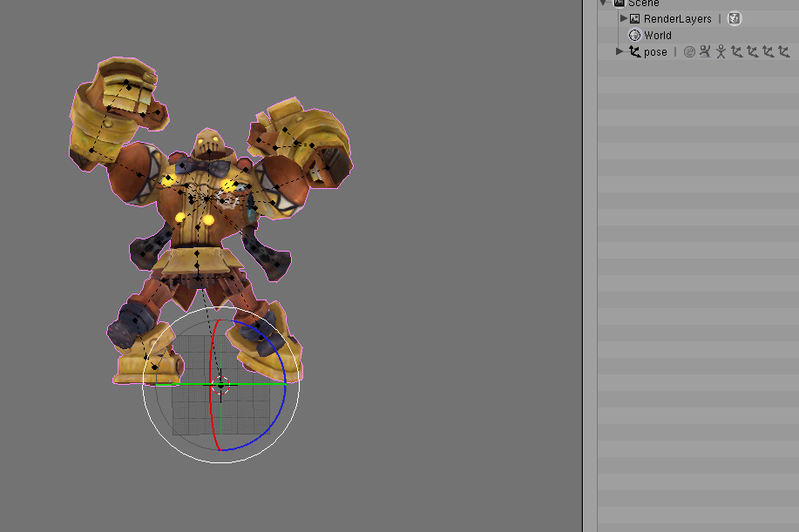Click the standing armature figure icon
The height and width of the screenshot is (532, 799).
721,51
